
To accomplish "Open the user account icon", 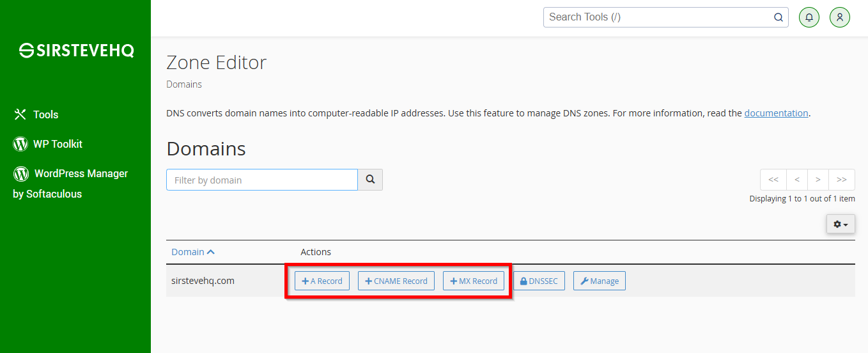I will 840,17.
